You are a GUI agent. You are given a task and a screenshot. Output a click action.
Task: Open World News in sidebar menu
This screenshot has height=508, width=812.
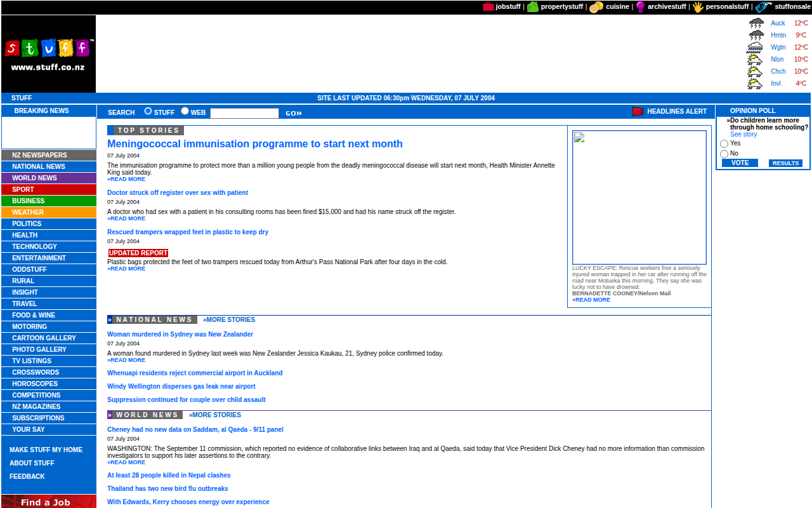[49, 178]
